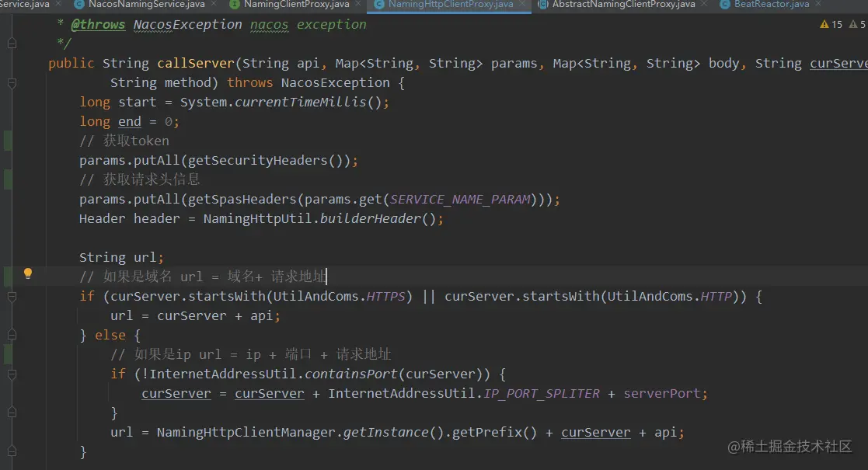Click the containsPort method call
Viewport: 868px width, 470px height.
coord(351,374)
